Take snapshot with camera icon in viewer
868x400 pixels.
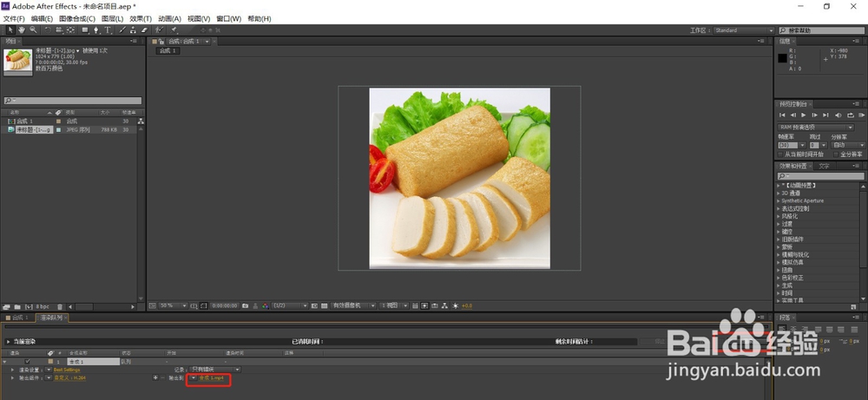(246, 305)
